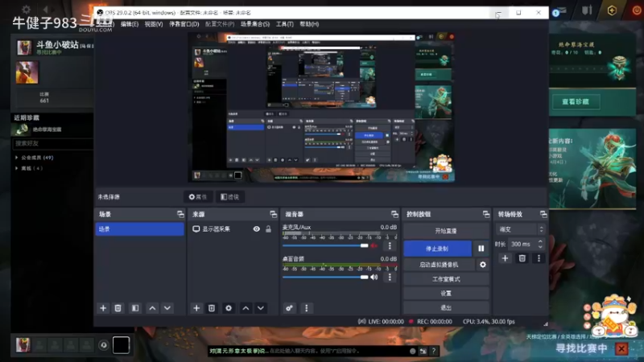Select the 场景 scene list item
Viewport: 644px width, 362px height.
[x=139, y=229]
